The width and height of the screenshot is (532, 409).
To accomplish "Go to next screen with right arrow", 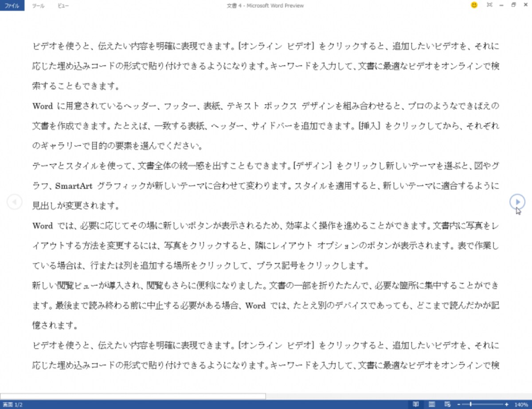I will click(x=517, y=202).
